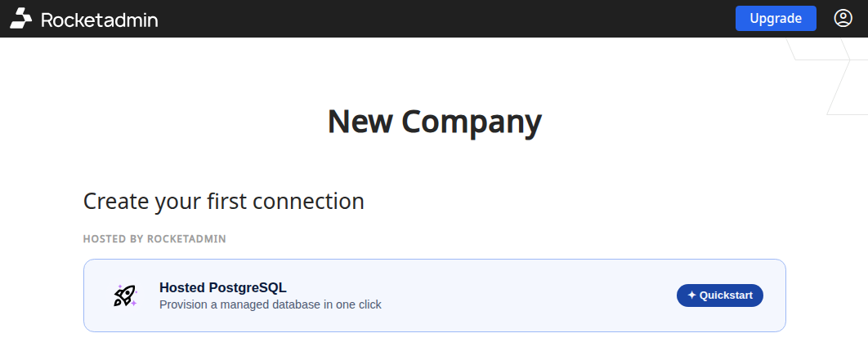Click the "Provision a managed database" description
The image size is (868, 351).
coord(270,304)
